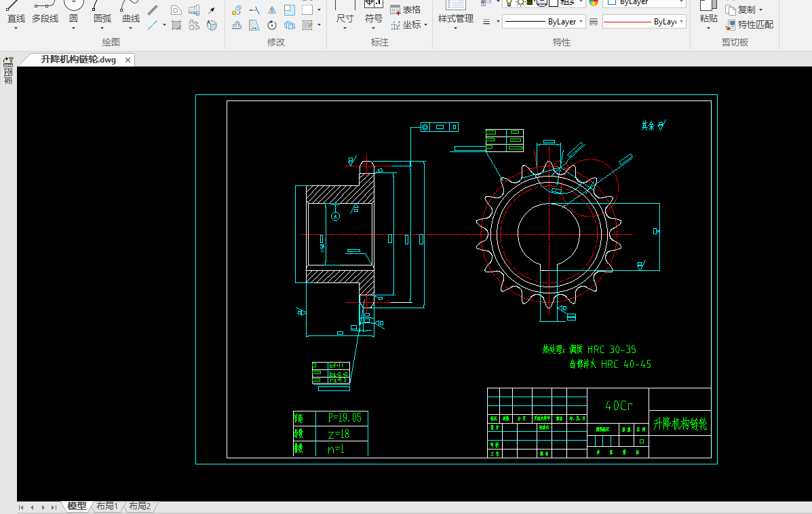Toggle the layer freeze sun icon
This screenshot has height=514, width=812.
(520, 2)
